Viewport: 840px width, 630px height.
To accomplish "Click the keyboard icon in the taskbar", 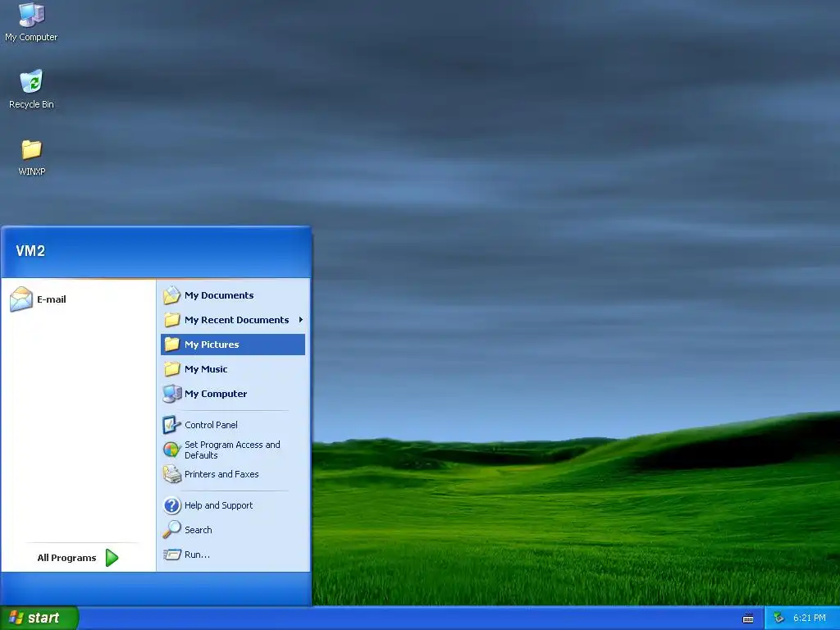I will pos(748,619).
